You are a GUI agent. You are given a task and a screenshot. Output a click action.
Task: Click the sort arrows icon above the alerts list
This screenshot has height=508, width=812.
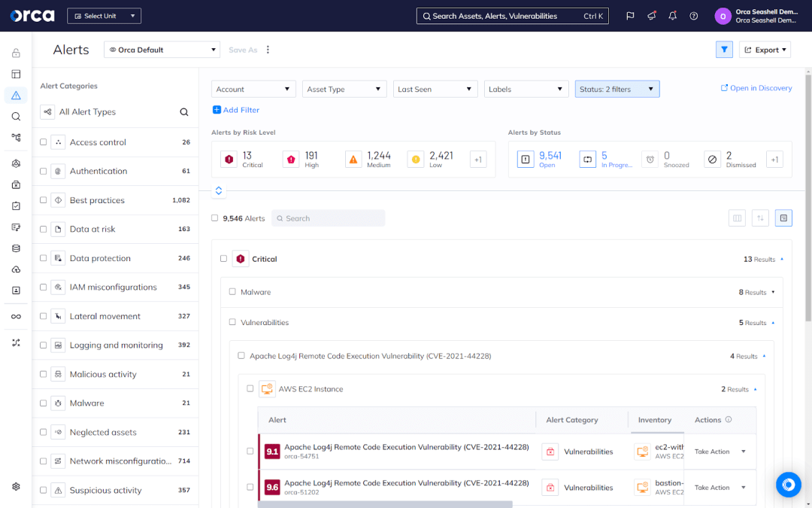tap(760, 218)
